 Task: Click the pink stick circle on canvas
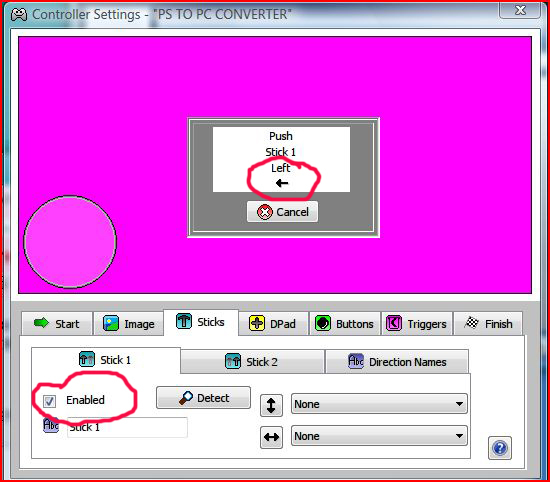70,242
